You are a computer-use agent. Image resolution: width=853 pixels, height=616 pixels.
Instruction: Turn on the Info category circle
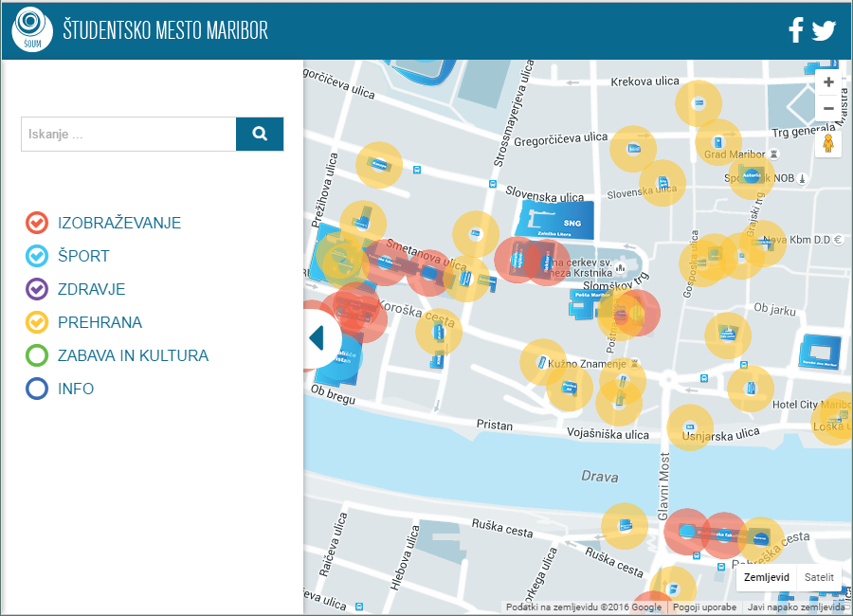[36, 389]
